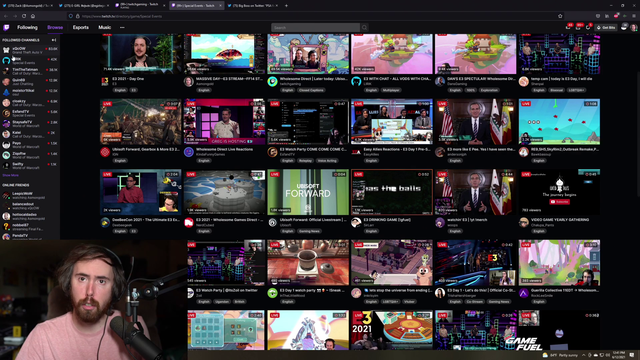Open the Music section
640x360 pixels.
104,27
